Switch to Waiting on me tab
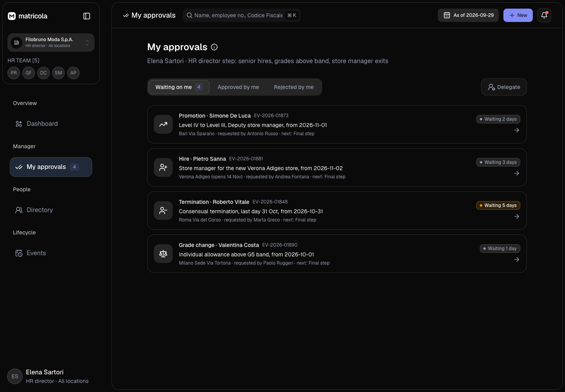Image resolution: width=565 pixels, height=392 pixels. (x=179, y=87)
